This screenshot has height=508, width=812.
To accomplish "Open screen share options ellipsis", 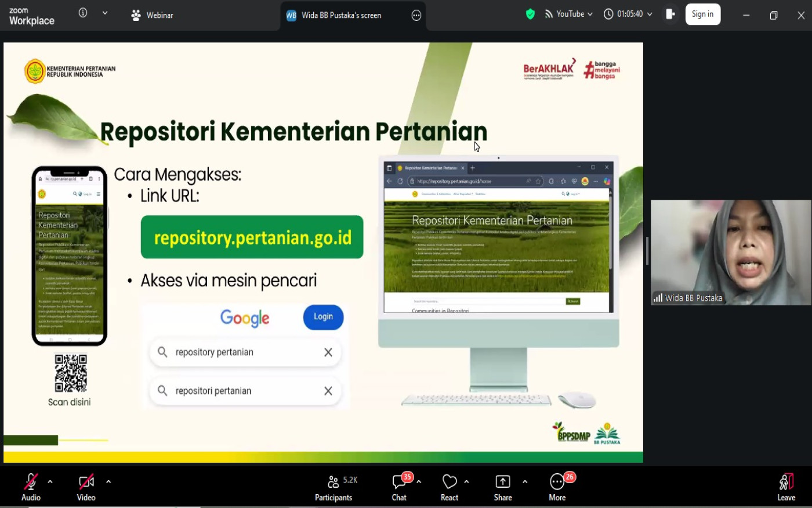I will (x=416, y=16).
